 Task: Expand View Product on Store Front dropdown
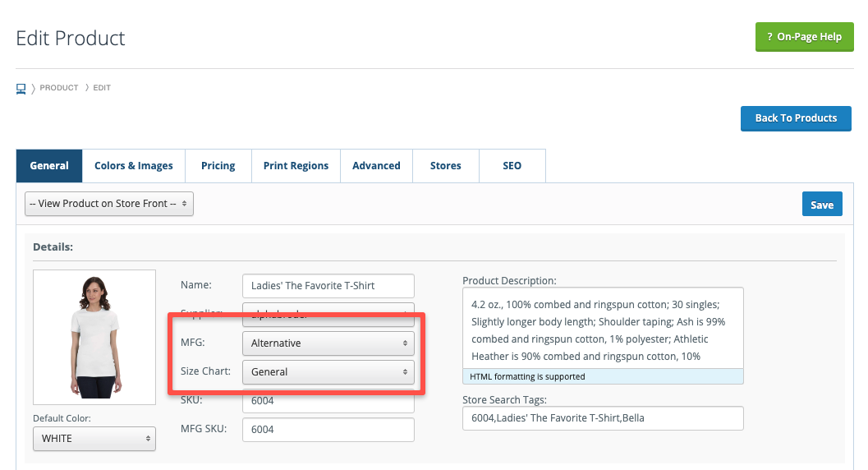tap(109, 204)
